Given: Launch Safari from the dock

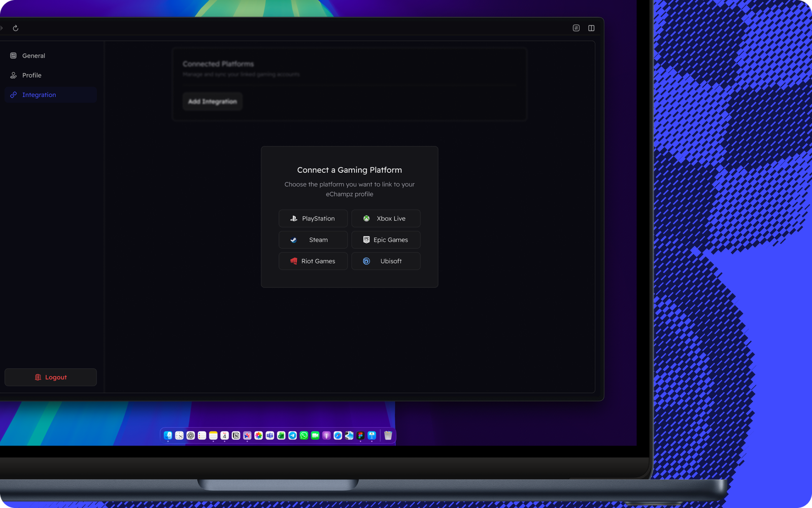Looking at the screenshot, I should click(x=337, y=435).
